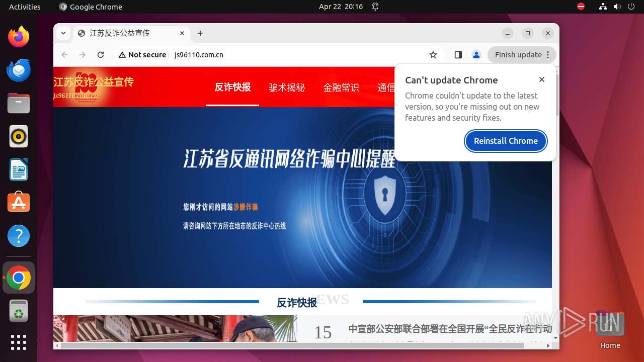Select the 反诈快报 navigation tab

(232, 87)
